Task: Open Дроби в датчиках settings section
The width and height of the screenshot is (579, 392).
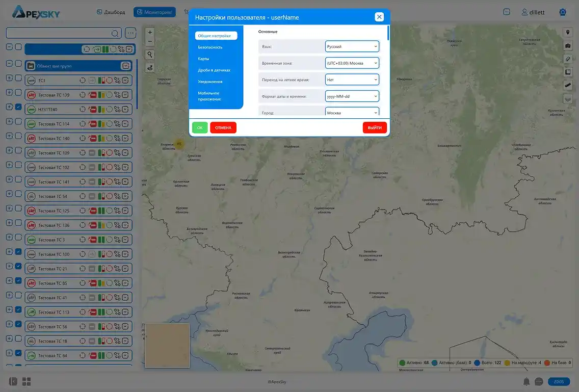Action: point(214,70)
